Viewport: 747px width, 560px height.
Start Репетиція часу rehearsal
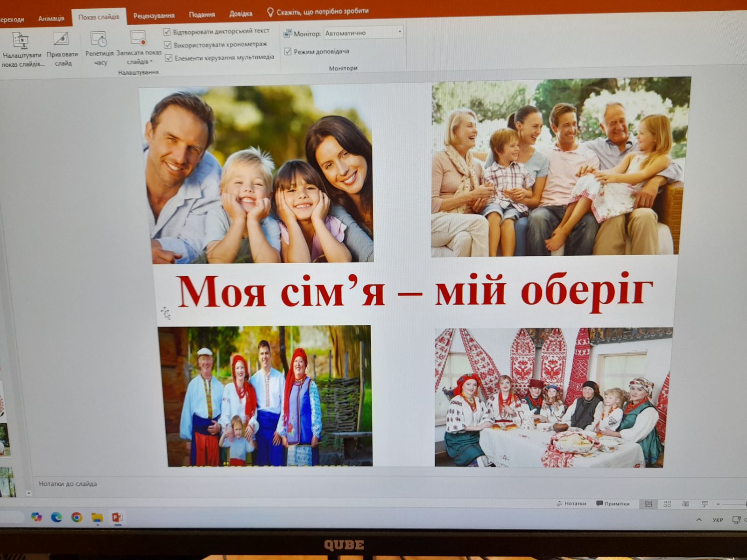coord(99,49)
